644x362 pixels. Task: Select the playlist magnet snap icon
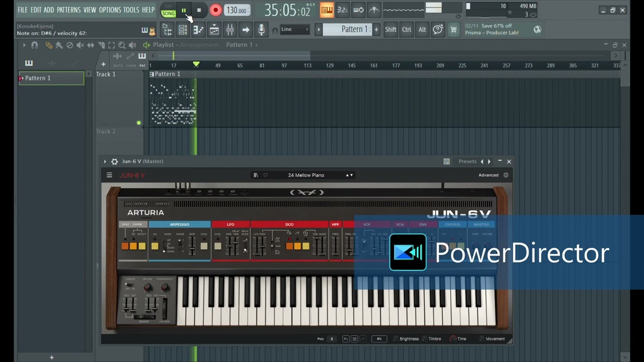tap(34, 45)
